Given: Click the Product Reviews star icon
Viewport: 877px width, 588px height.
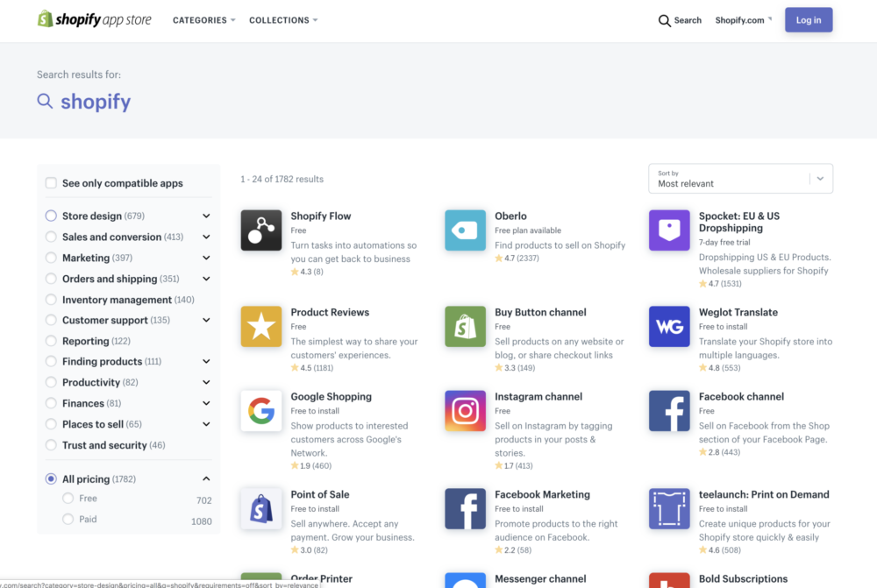Looking at the screenshot, I should (x=261, y=327).
